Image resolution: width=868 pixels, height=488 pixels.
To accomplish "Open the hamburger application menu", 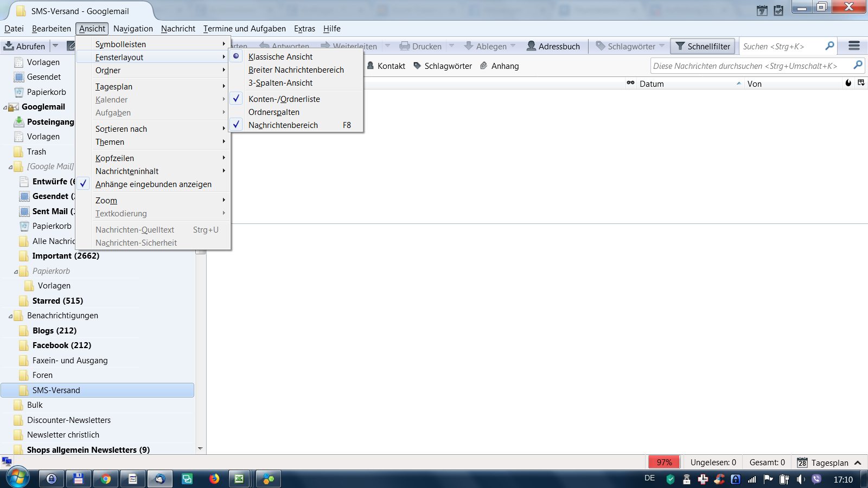I will point(854,46).
